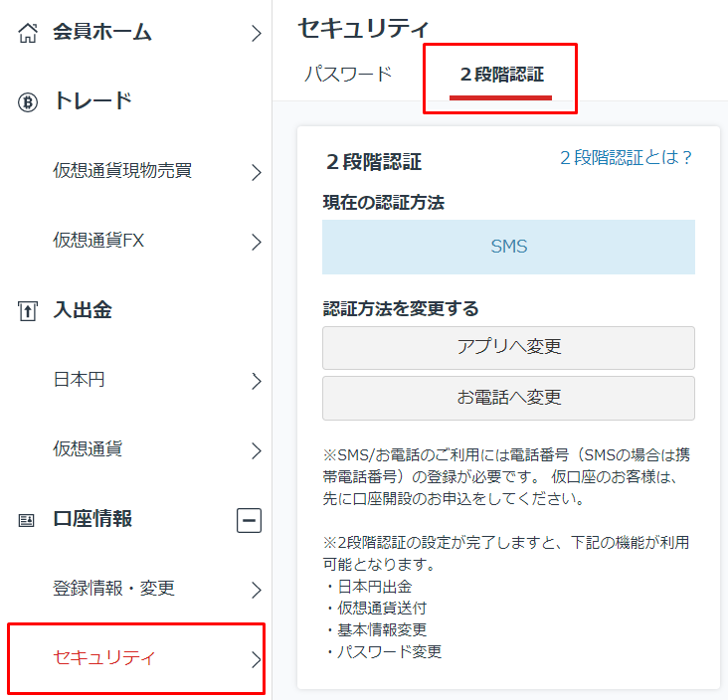Click the bitcoin icon beside トレード
This screenshot has height=700, width=728.
click(28, 102)
